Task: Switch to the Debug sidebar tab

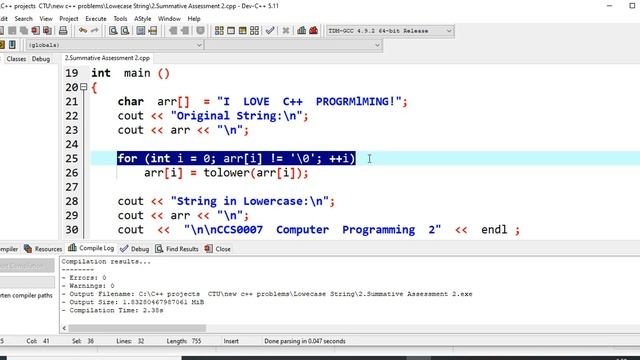Action: pos(41,59)
